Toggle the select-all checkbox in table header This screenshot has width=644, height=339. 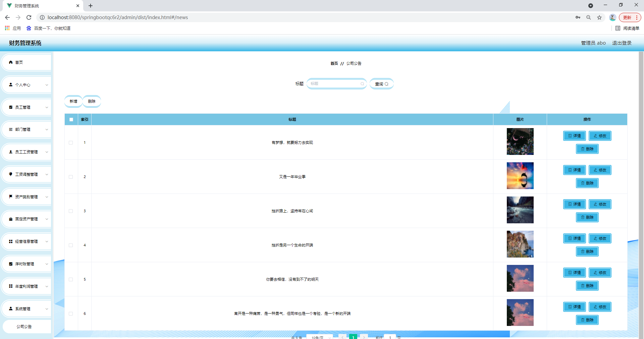(71, 119)
